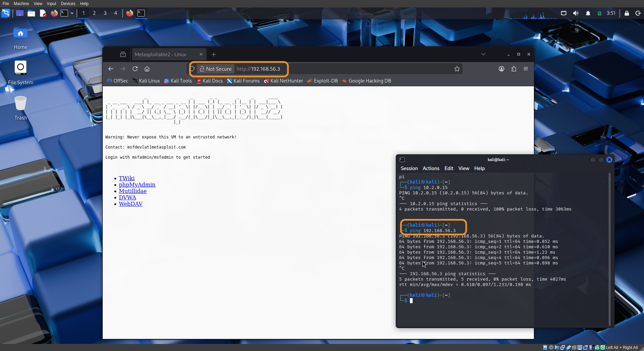Open the DVWA link
Viewport: 644px width, 351px height.
point(127,197)
